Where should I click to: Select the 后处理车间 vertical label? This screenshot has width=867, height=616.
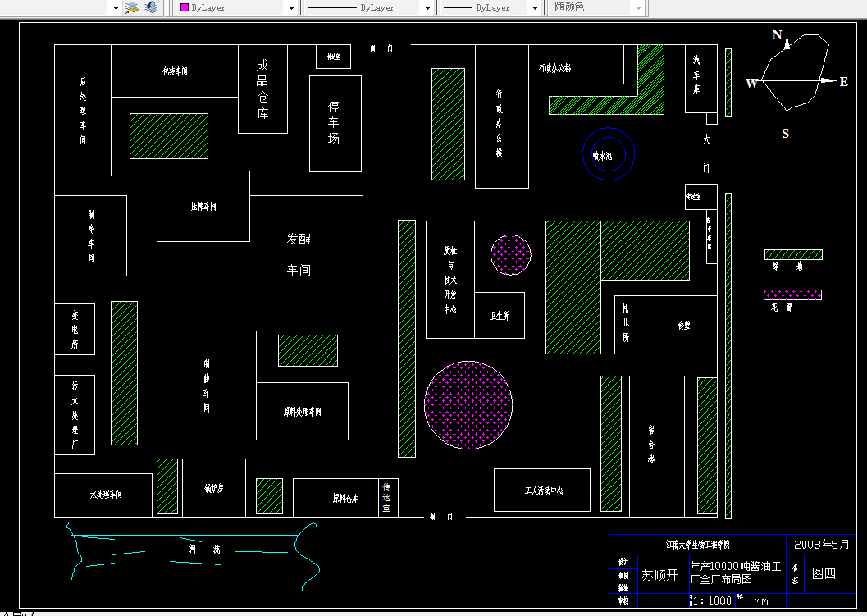point(83,111)
